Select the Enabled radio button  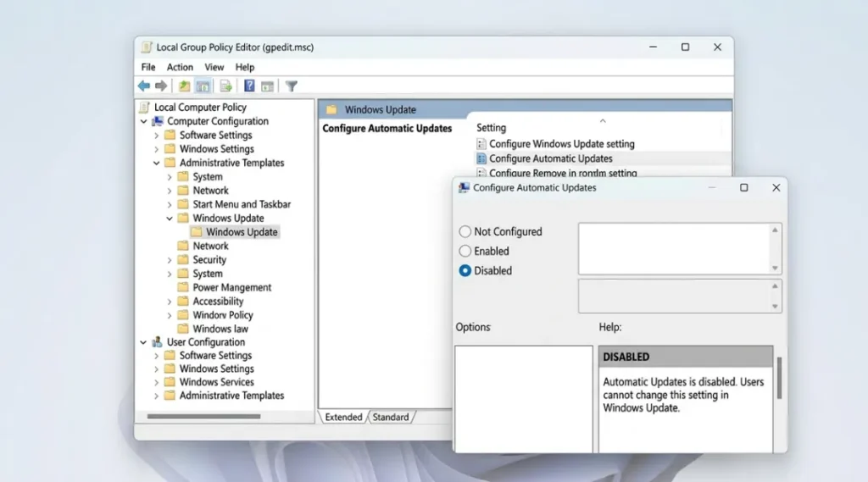pos(465,252)
